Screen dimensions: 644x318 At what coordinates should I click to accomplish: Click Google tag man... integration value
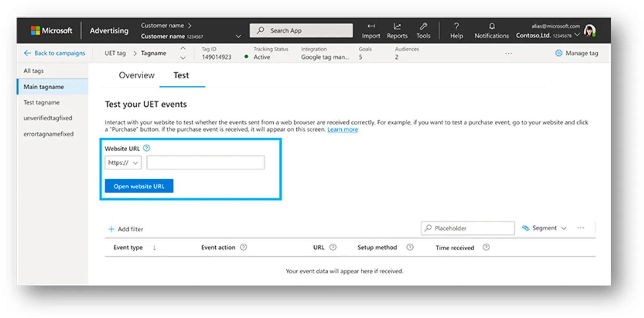(x=325, y=57)
